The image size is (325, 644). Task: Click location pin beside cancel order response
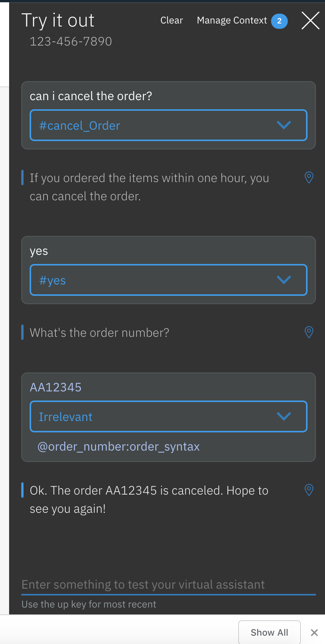[x=309, y=177]
